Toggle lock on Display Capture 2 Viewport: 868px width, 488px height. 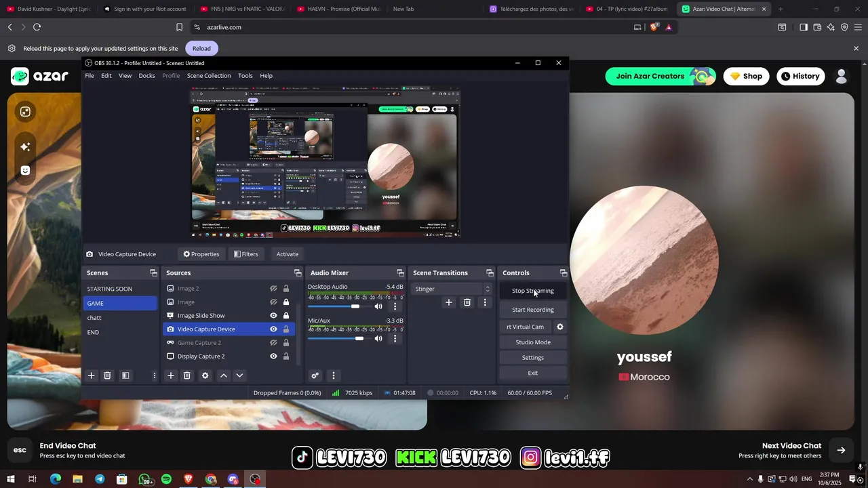point(286,357)
